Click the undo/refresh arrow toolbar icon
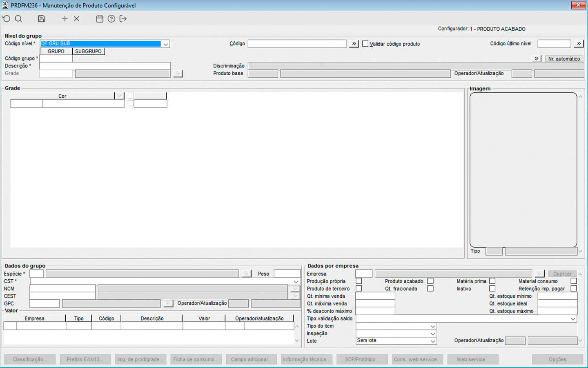Screen dimensions: 588x368 [7, 19]
